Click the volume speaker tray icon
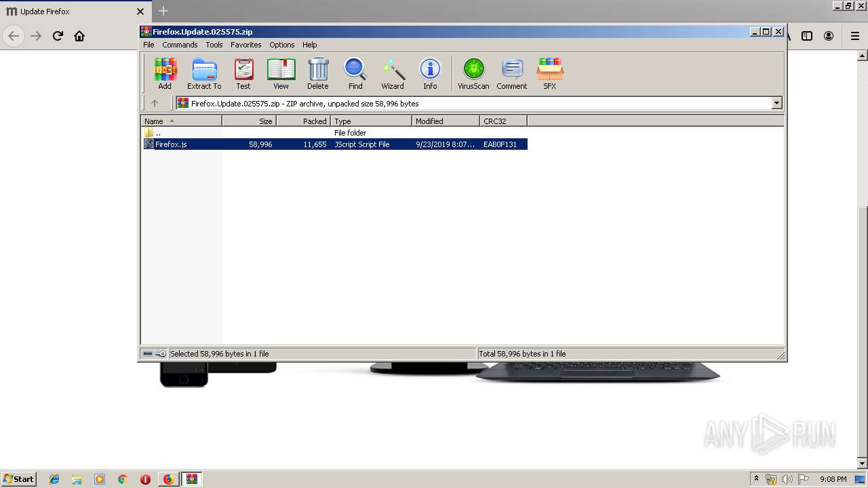The width and height of the screenshot is (868, 488). pos(787,479)
